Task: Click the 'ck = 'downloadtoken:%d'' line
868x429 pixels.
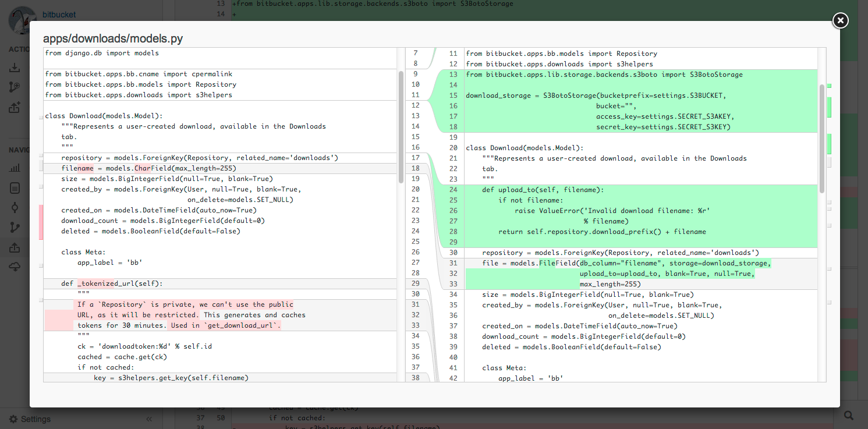Action: [144, 346]
